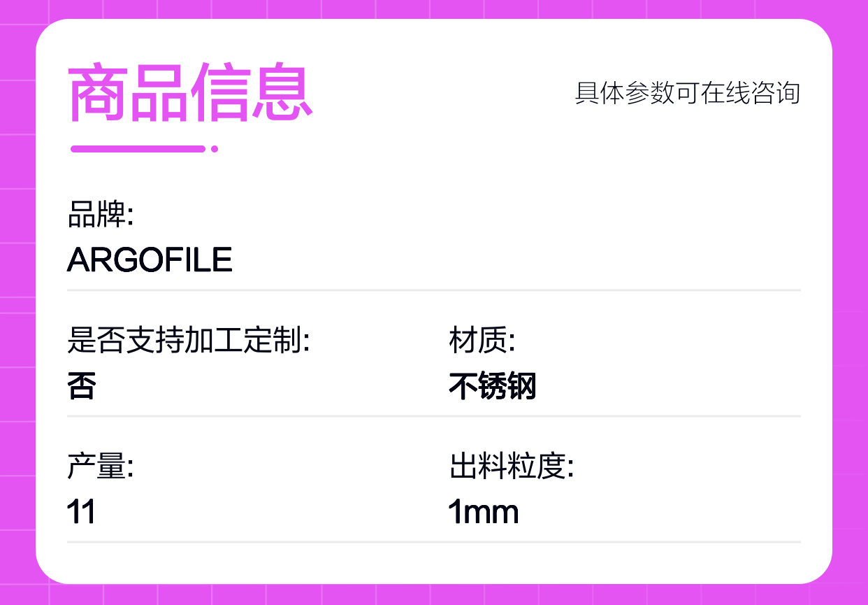Select the 品牌 label

[101, 215]
